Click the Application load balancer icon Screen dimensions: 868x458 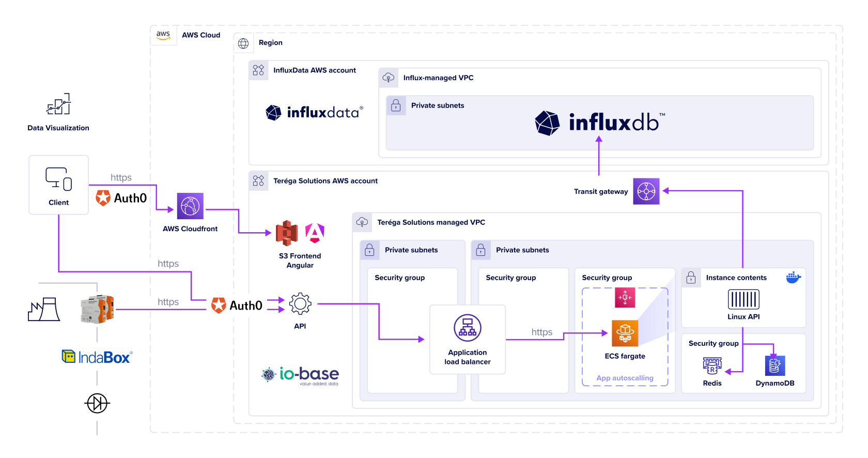point(468,328)
